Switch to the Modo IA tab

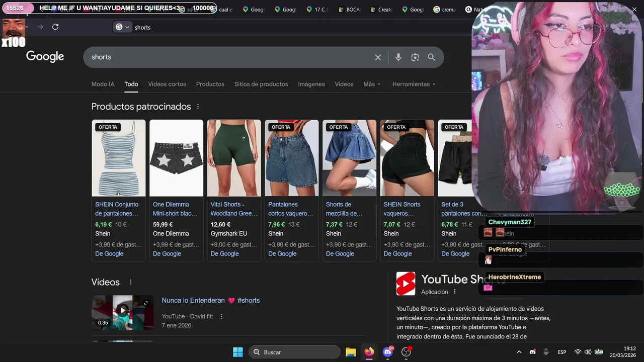103,84
